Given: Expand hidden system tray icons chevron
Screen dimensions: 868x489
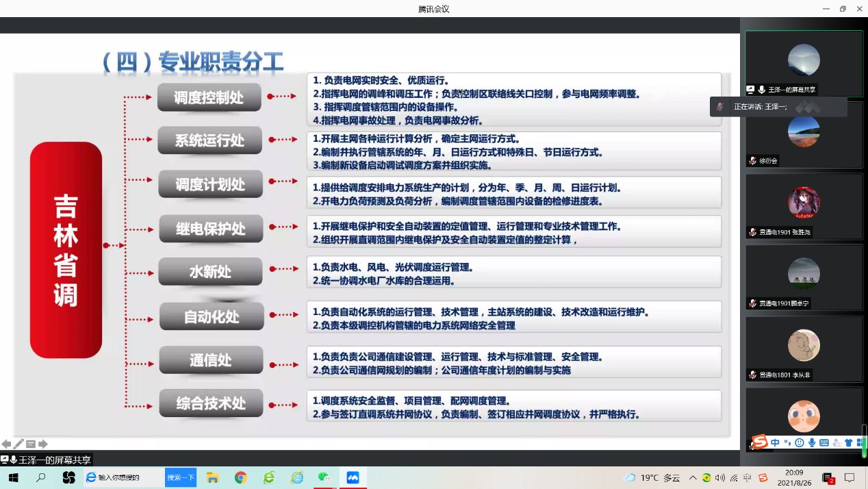Looking at the screenshot, I should point(693,477).
